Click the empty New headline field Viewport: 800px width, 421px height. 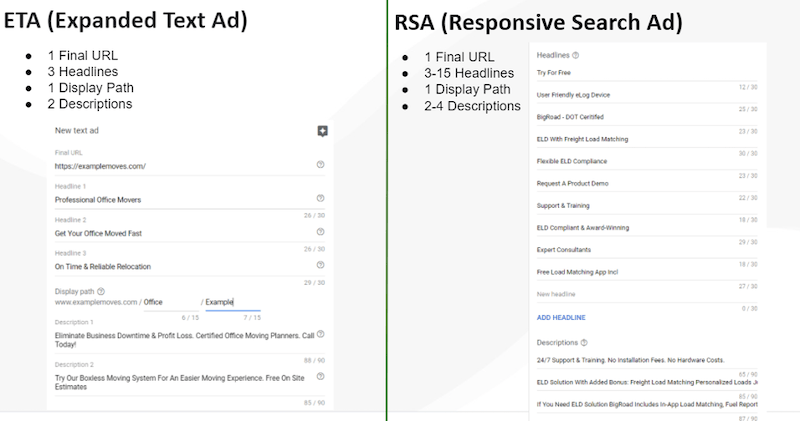[647, 294]
